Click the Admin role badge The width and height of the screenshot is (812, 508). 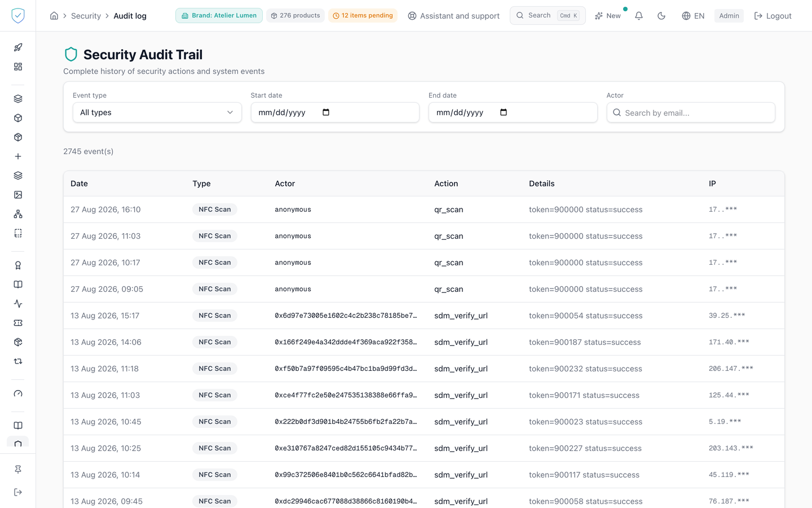coord(729,16)
